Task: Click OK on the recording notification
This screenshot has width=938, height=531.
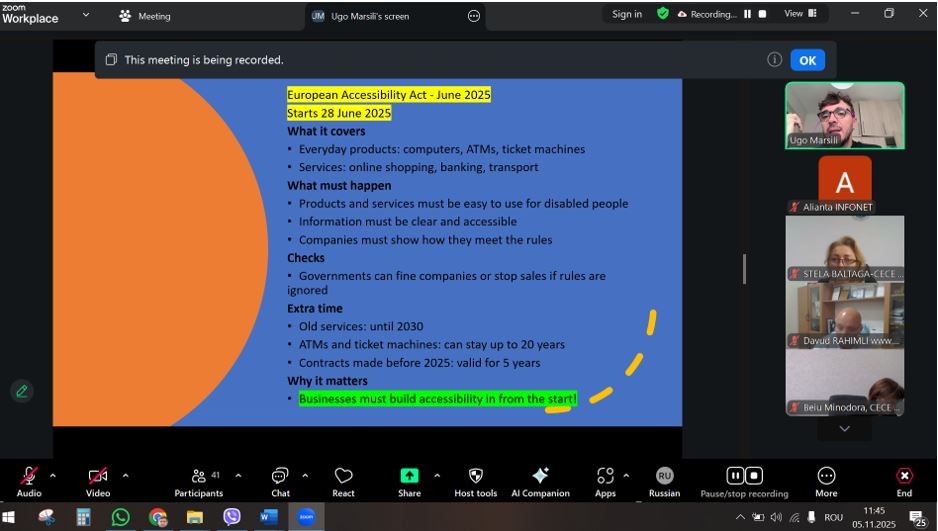Action: (x=807, y=60)
